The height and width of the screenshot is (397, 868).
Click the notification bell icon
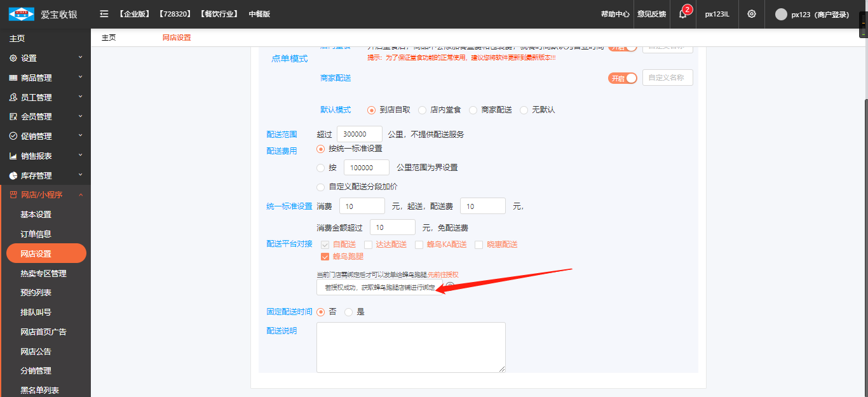tap(682, 14)
